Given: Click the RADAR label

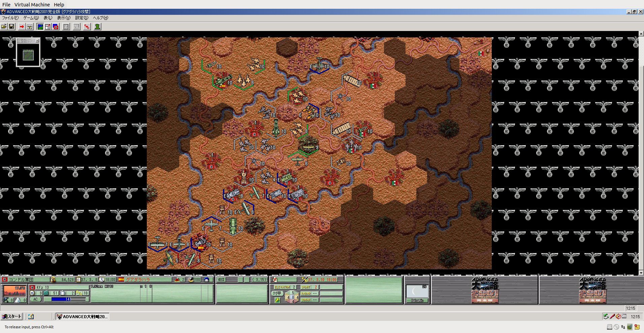Looking at the screenshot, I should click(x=306, y=294).
